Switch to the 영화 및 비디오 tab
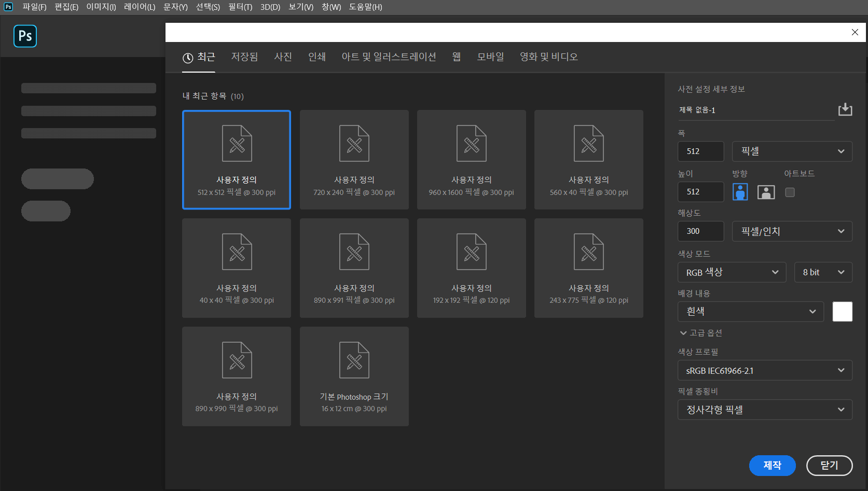 point(549,57)
